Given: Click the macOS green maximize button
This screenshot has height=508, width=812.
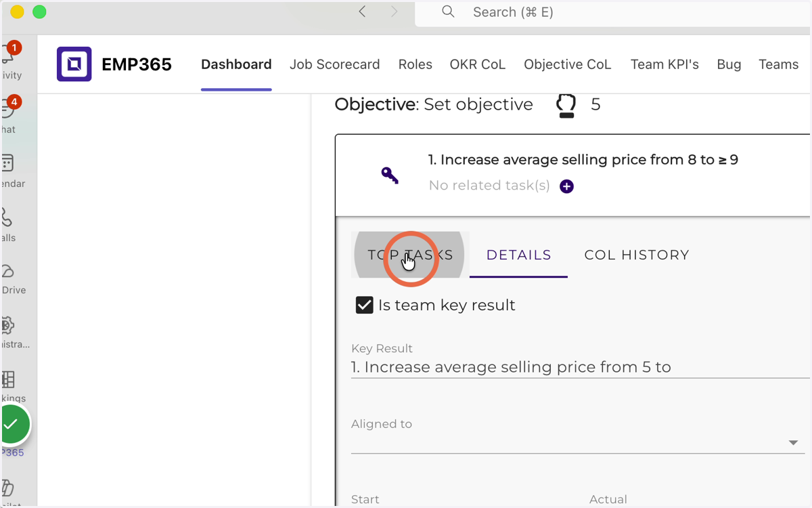Looking at the screenshot, I should (x=39, y=12).
